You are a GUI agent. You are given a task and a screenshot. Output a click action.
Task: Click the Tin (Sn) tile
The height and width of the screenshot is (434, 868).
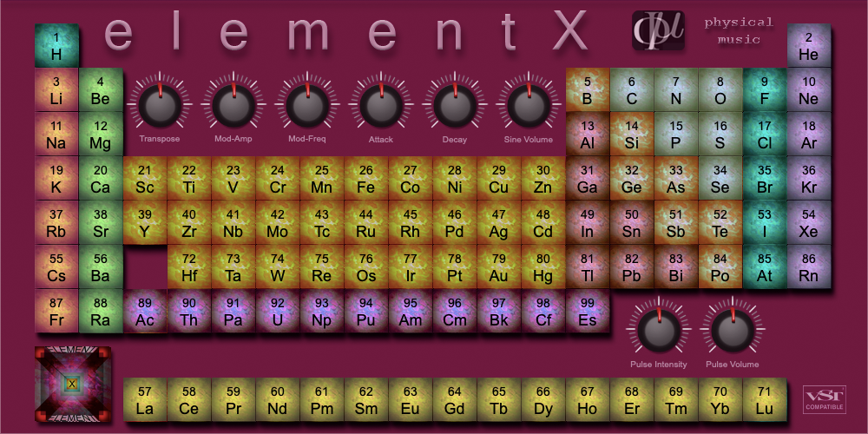[632, 222]
